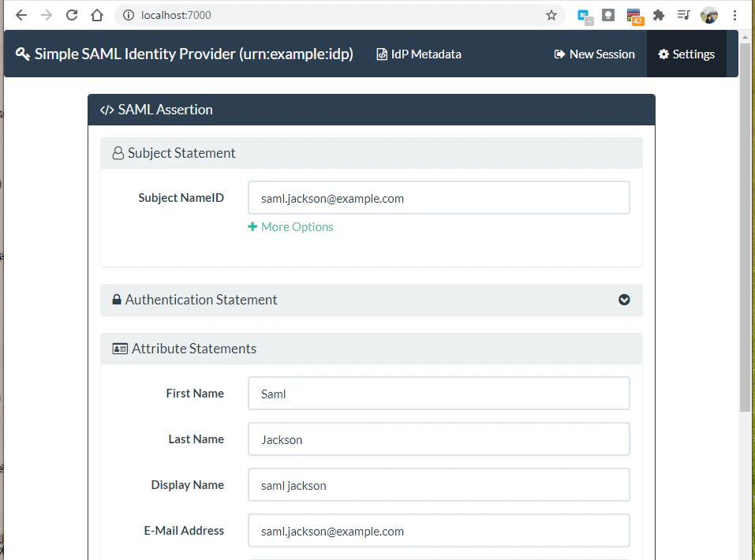The width and height of the screenshot is (755, 560).
Task: Open the extension showing badge 42
Action: (x=635, y=17)
